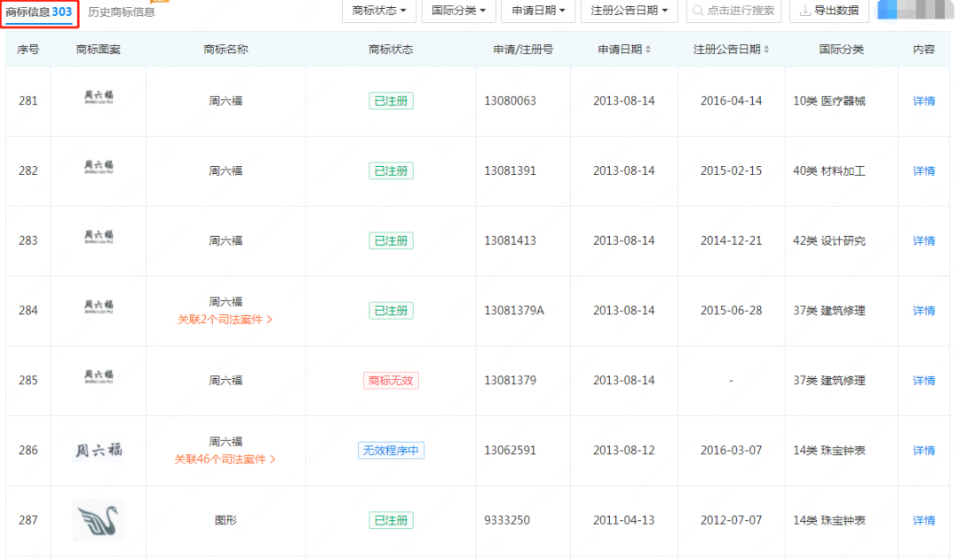Click 无效程序中 status badge in row 286
The image size is (959, 560).
tap(391, 451)
